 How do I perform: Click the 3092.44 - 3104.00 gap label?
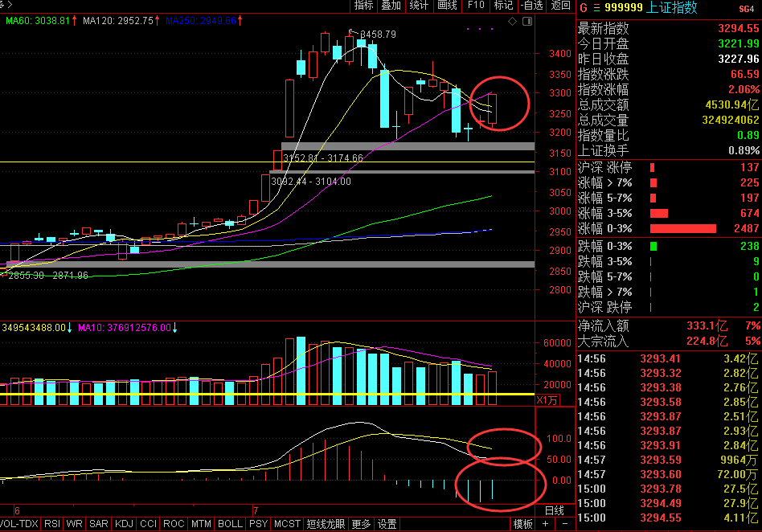pos(311,182)
